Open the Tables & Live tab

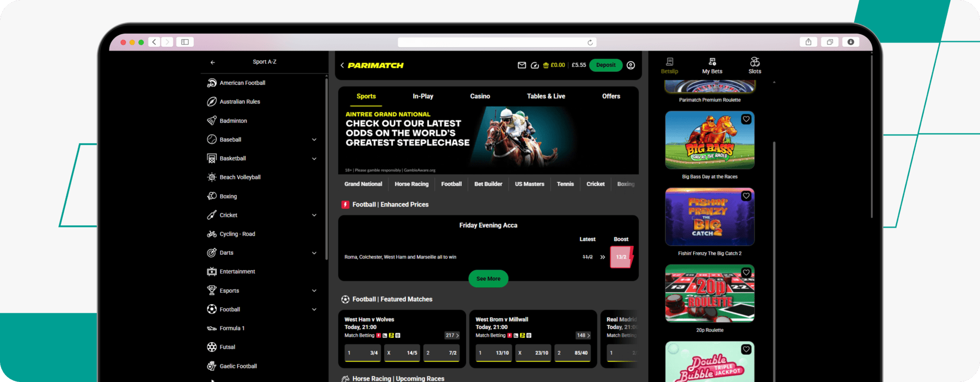pyautogui.click(x=546, y=96)
